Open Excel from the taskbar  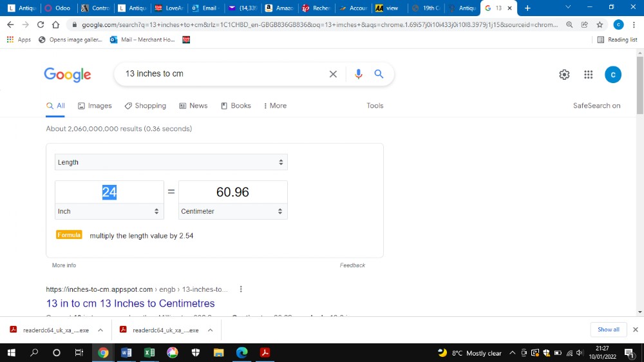[x=149, y=352]
